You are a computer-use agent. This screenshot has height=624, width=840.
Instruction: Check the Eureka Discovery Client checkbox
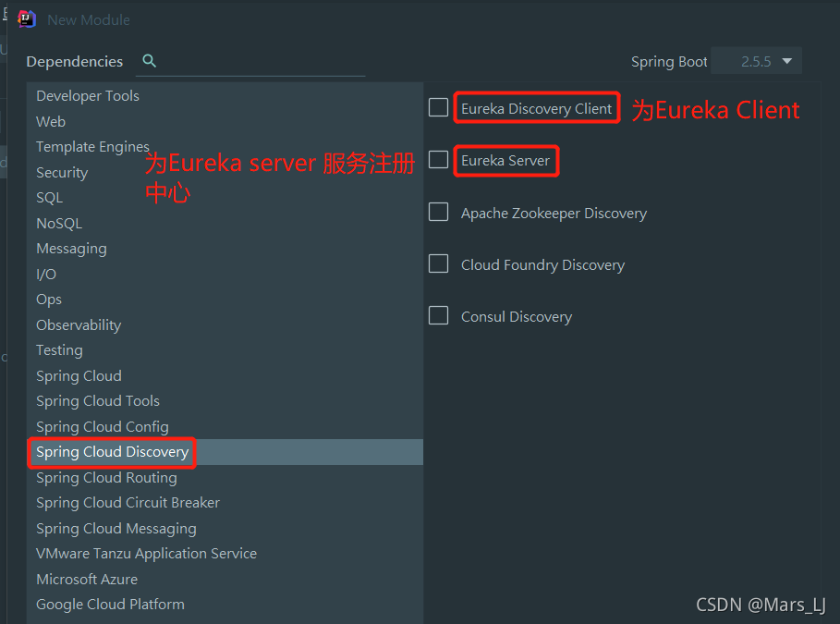coord(438,107)
